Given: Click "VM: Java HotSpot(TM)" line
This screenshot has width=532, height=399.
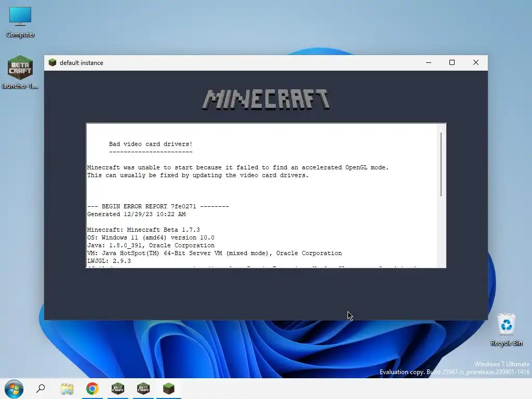Looking at the screenshot, I should tap(215, 253).
